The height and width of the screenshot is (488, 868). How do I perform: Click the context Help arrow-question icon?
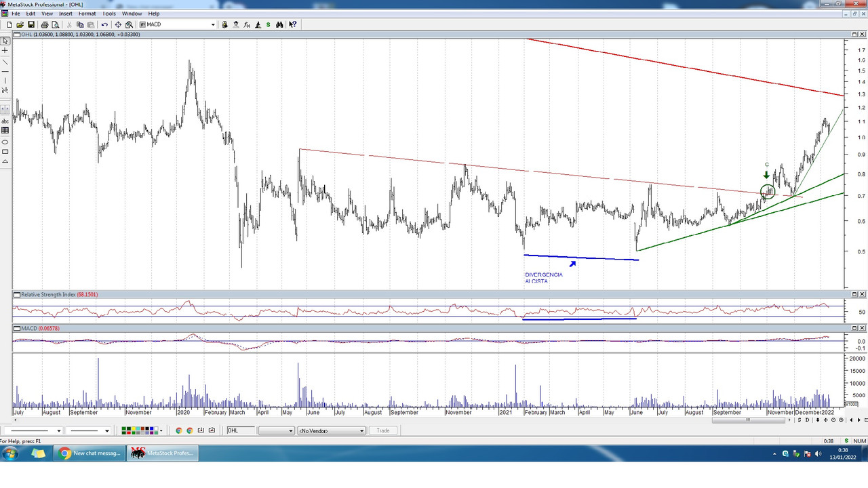(x=293, y=24)
